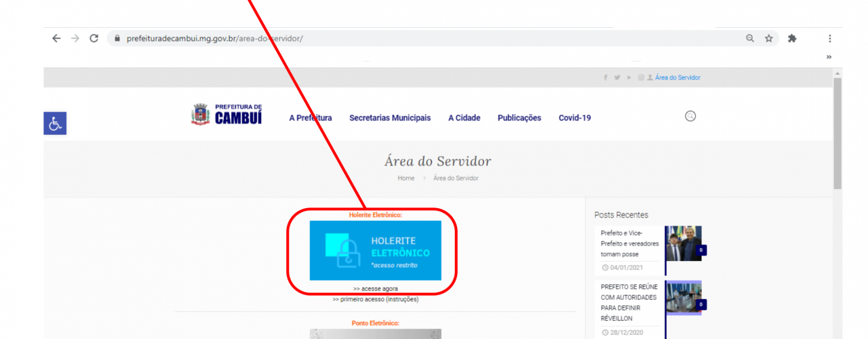The height and width of the screenshot is (339, 868).
Task: Go back to the previous page
Action: click(x=56, y=39)
